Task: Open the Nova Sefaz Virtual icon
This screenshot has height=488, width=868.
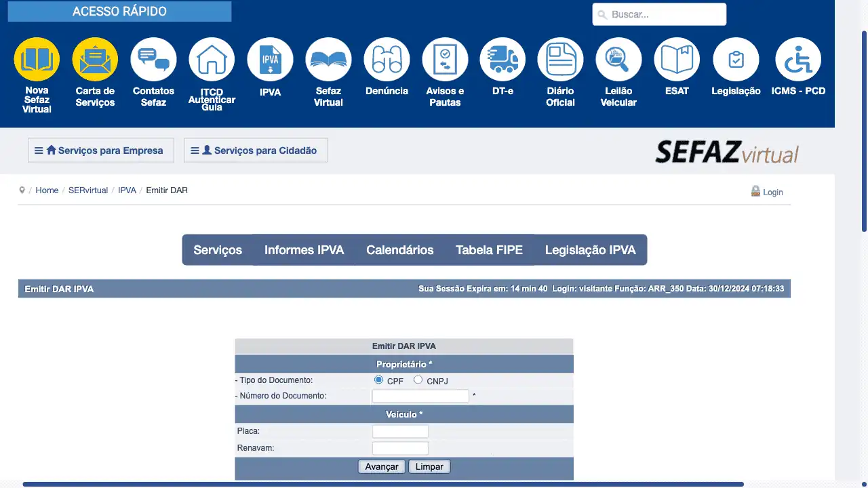Action: click(x=37, y=60)
